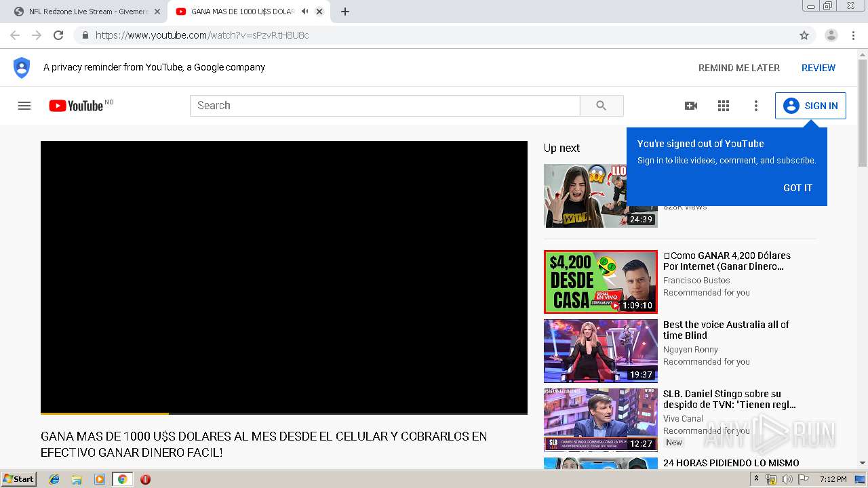Click the privacy shield icon

click(x=22, y=67)
